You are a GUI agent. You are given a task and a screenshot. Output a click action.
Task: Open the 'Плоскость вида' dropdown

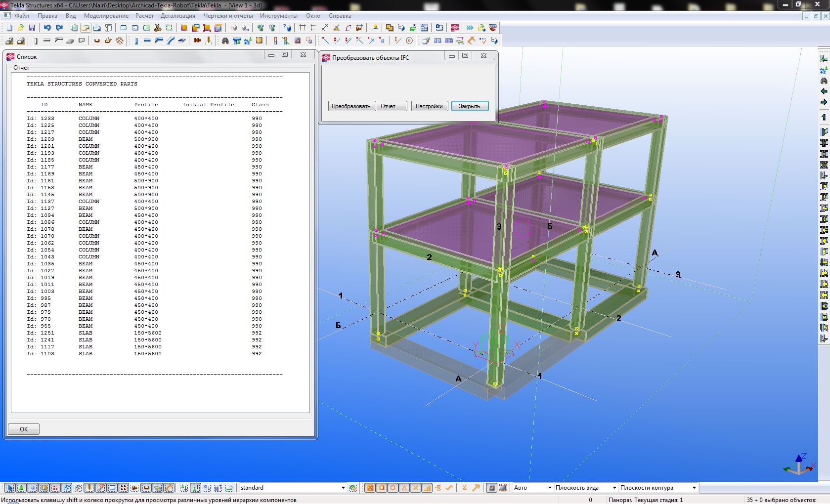click(x=614, y=488)
